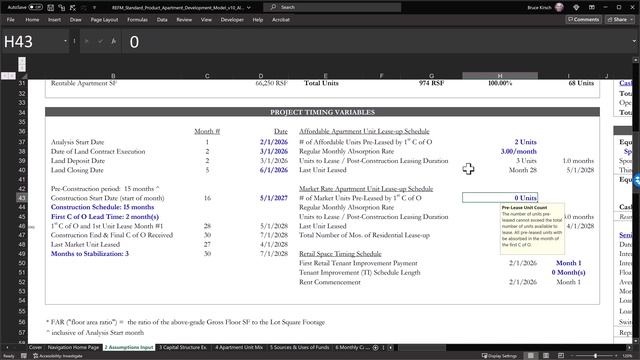Open the Acrobat ribbon tab

point(281,20)
